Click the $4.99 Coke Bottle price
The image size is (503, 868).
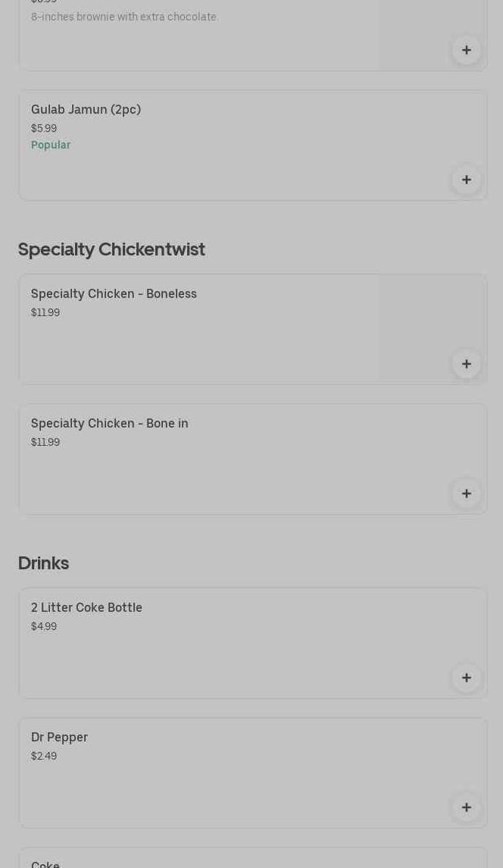[x=44, y=627]
